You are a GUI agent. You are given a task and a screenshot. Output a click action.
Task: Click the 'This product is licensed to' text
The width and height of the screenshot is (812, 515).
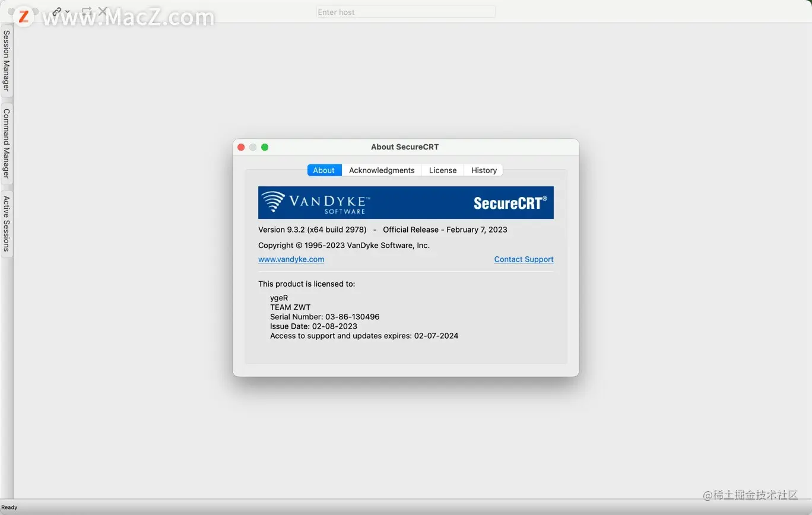click(x=306, y=284)
